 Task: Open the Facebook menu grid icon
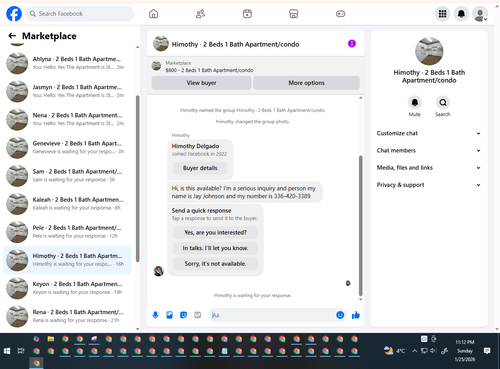(442, 14)
